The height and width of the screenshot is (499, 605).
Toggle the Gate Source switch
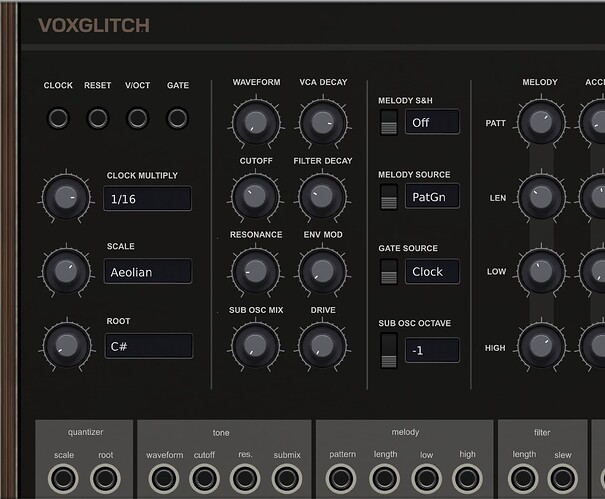tap(388, 271)
